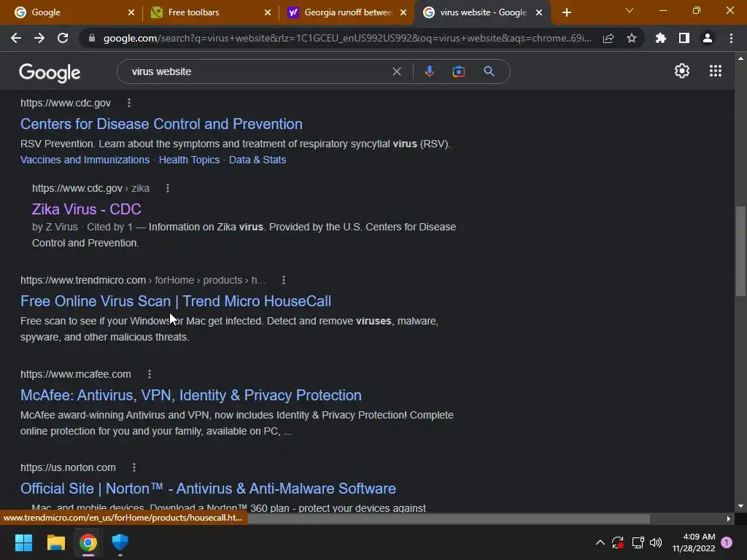Select the virus website - Google tab
Screen dimensions: 747x560
(483, 12)
